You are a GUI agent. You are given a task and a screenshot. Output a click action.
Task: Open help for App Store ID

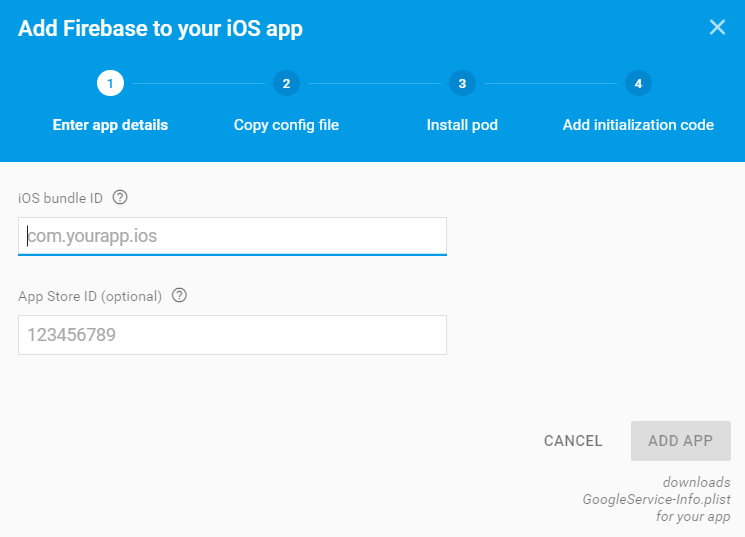click(x=179, y=295)
